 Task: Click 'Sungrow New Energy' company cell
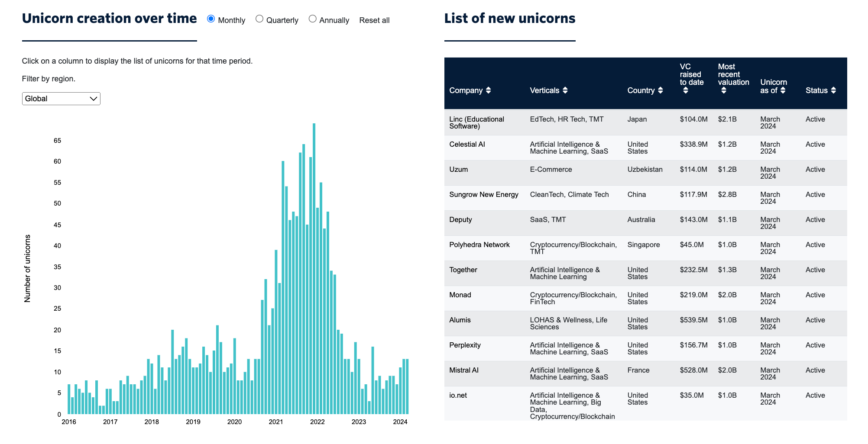tap(483, 195)
